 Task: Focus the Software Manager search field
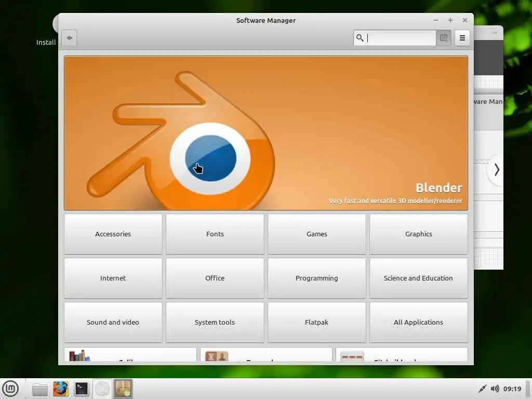point(395,37)
